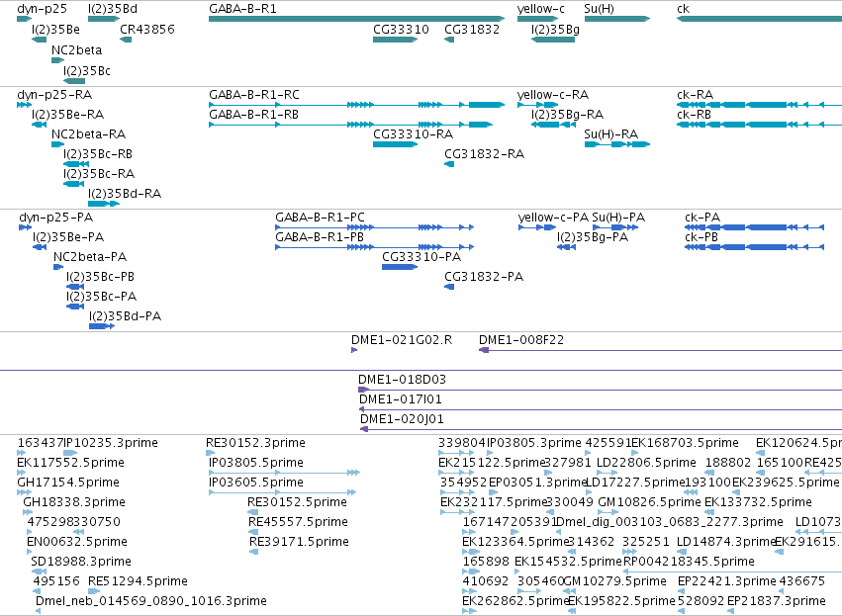Select the IP10235.3prime cDNA label
Image resolution: width=842 pixels, height=616 pixels.
pos(111,443)
